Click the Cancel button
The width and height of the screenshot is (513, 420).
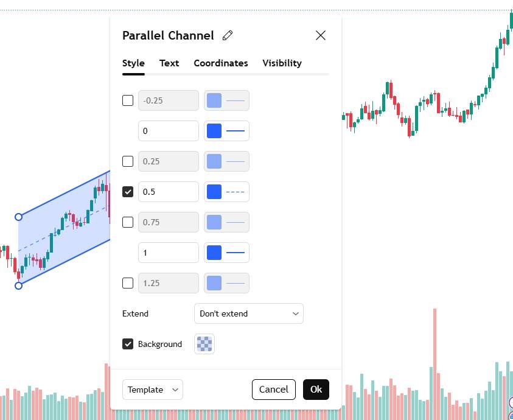pyautogui.click(x=274, y=390)
